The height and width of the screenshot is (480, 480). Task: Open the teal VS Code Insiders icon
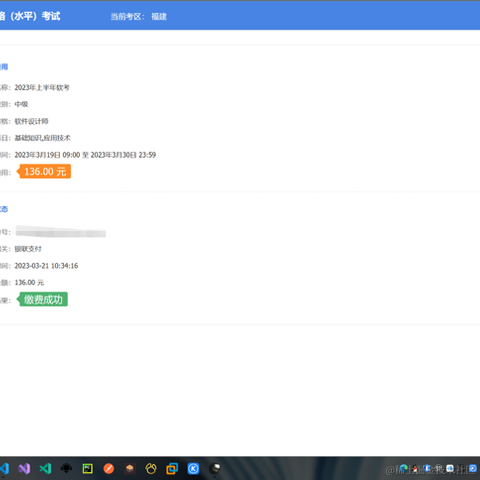pos(45,469)
